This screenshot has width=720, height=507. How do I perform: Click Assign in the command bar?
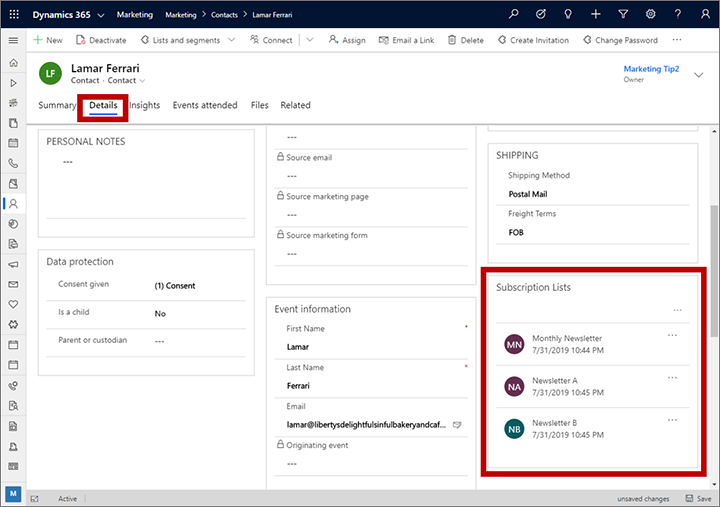pos(347,40)
